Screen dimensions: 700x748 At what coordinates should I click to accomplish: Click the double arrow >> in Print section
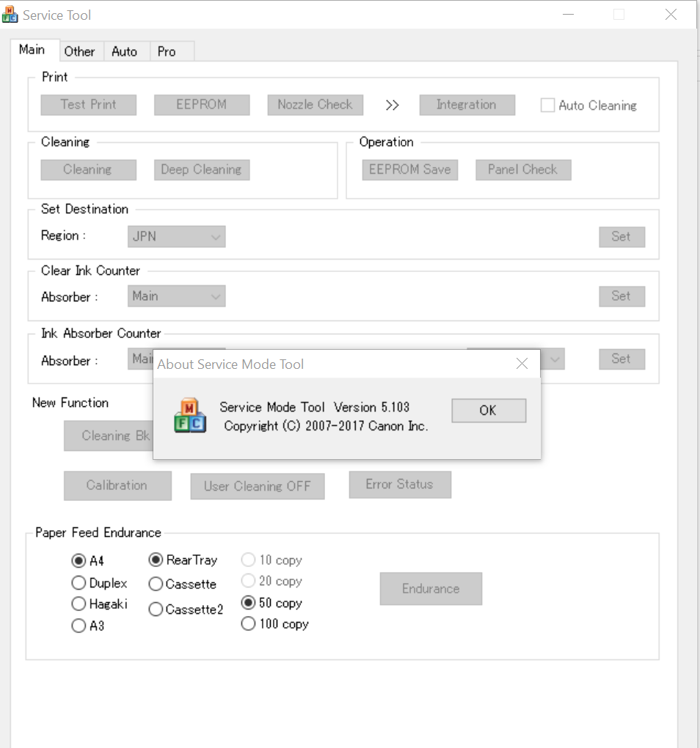[x=393, y=105]
